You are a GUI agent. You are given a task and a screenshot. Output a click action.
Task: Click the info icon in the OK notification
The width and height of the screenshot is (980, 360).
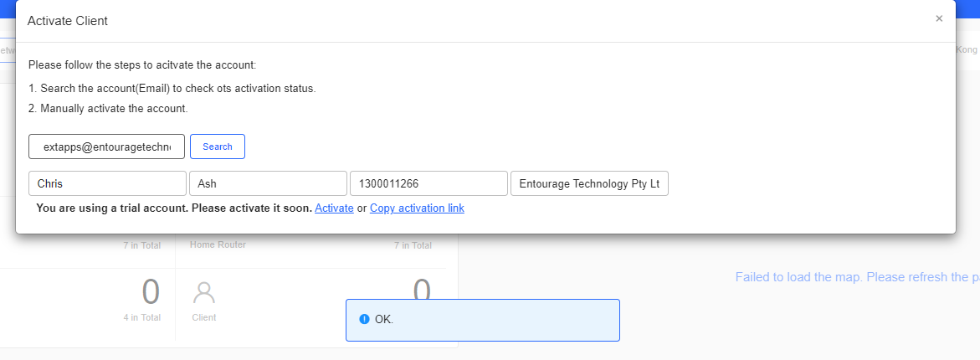click(364, 319)
